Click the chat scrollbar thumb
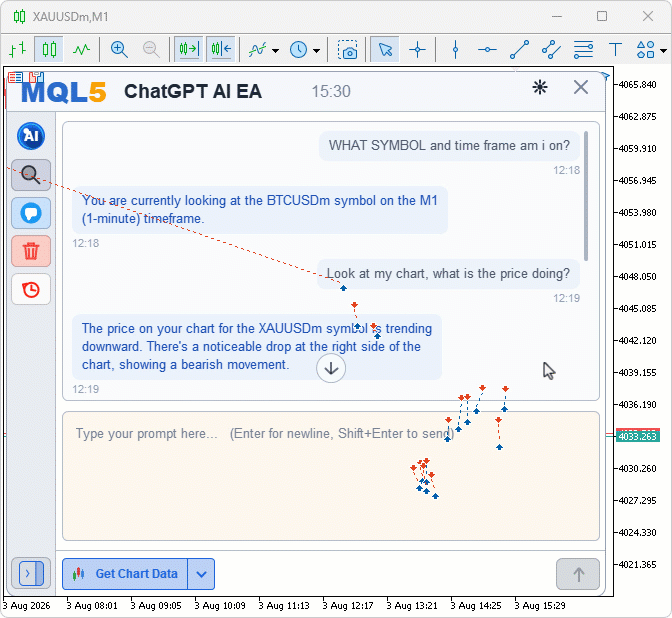The image size is (672, 618). 586,196
